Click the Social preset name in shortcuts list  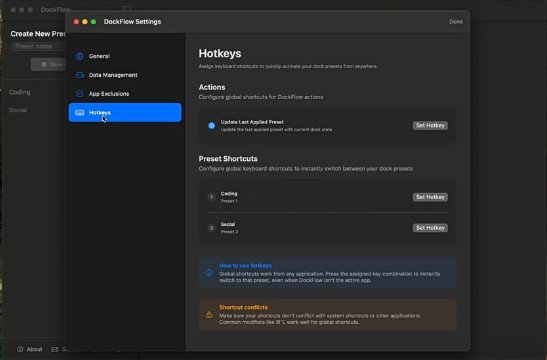point(228,224)
